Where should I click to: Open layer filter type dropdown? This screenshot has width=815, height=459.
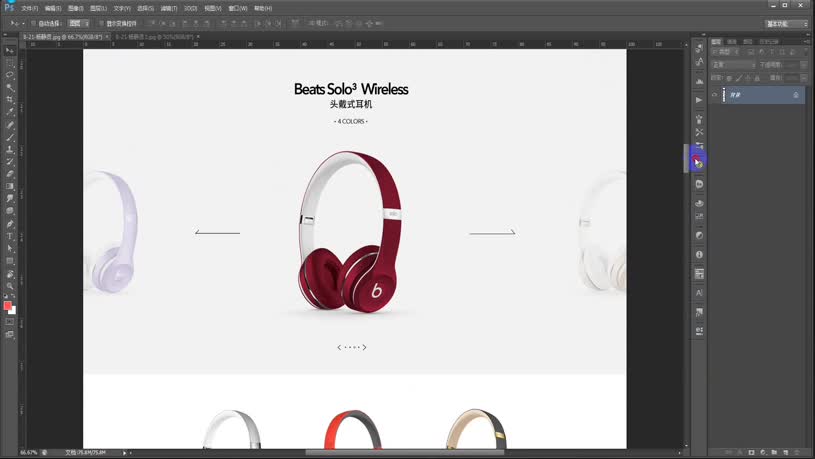point(725,52)
